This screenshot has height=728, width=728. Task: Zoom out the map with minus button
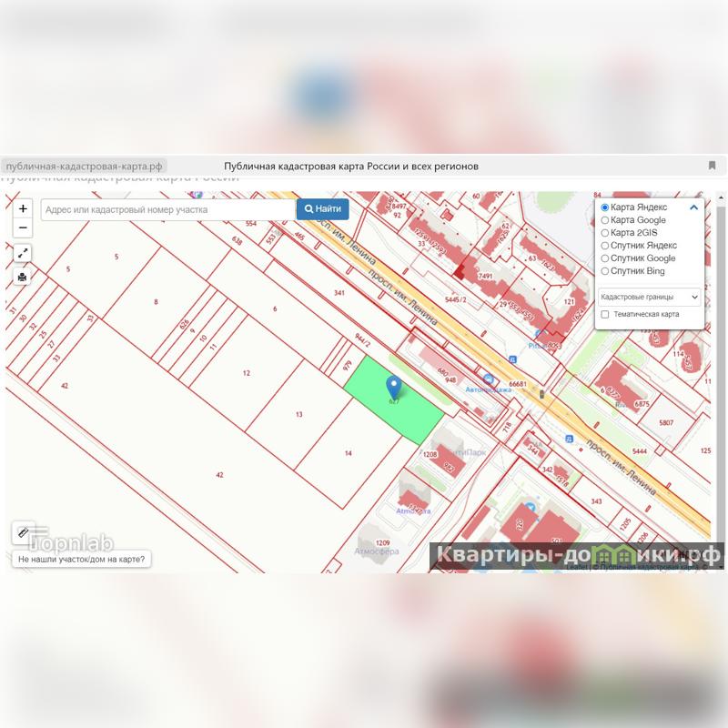(24, 228)
